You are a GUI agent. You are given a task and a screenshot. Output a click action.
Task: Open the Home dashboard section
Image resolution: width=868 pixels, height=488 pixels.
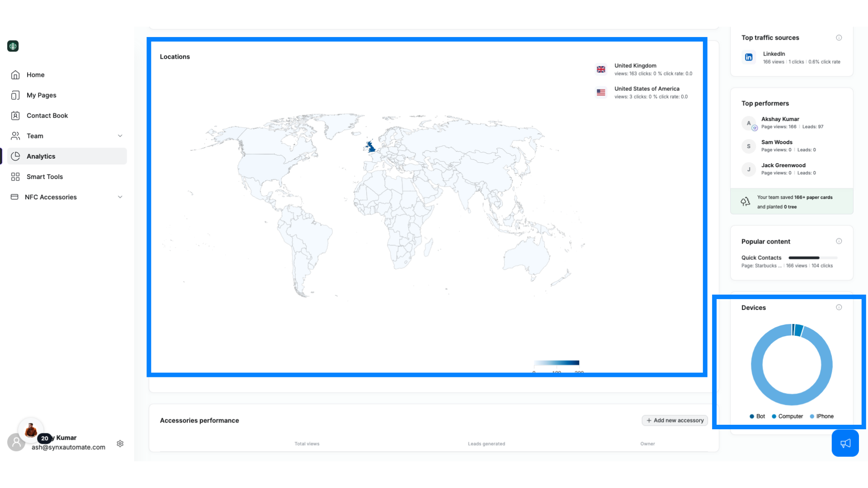pyautogui.click(x=35, y=75)
